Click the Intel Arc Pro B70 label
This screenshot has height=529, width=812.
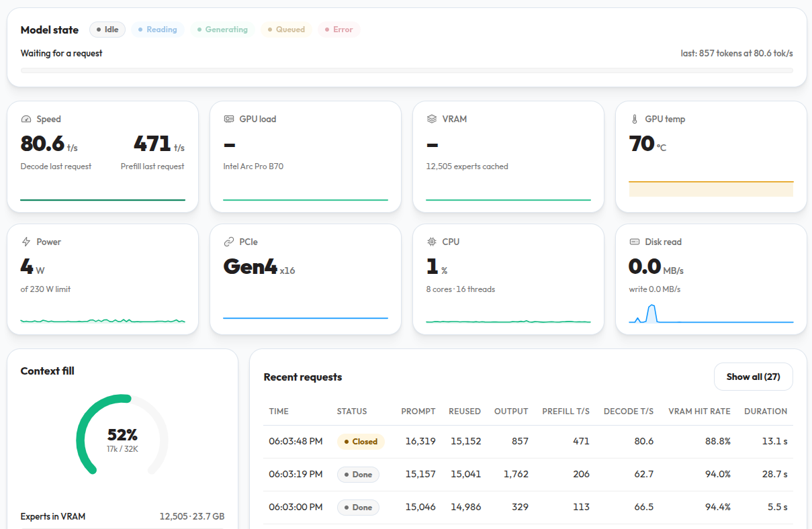253,166
